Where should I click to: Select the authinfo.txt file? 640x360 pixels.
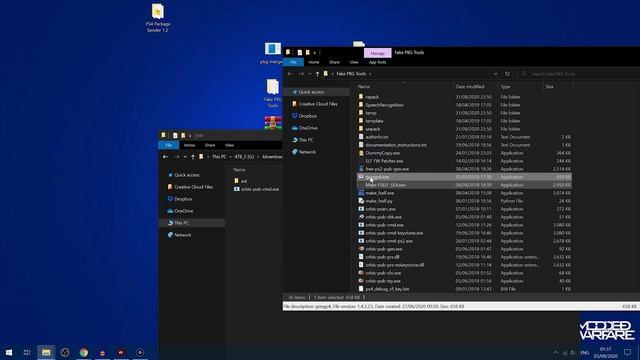pos(377,137)
